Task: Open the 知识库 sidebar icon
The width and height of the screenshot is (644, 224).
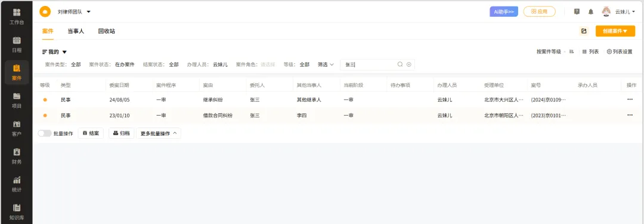Action: click(x=17, y=207)
